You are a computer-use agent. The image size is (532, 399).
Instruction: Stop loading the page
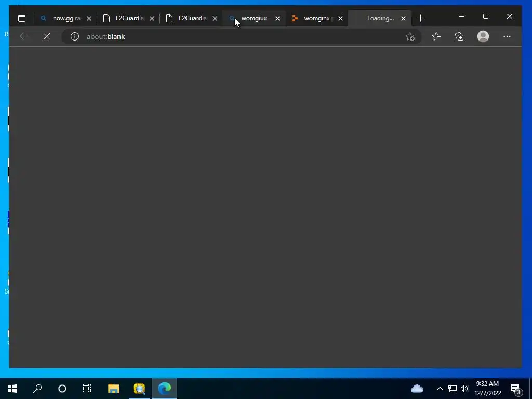click(47, 36)
